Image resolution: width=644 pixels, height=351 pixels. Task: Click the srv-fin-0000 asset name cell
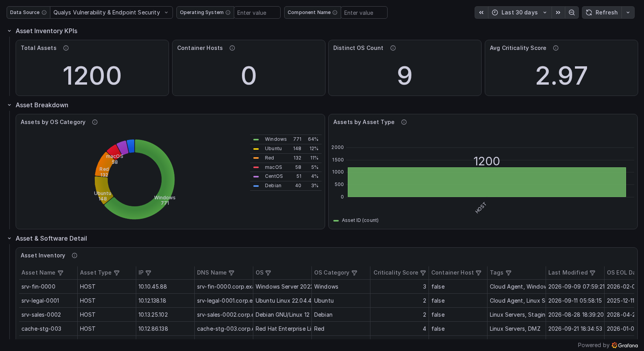pyautogui.click(x=48, y=287)
